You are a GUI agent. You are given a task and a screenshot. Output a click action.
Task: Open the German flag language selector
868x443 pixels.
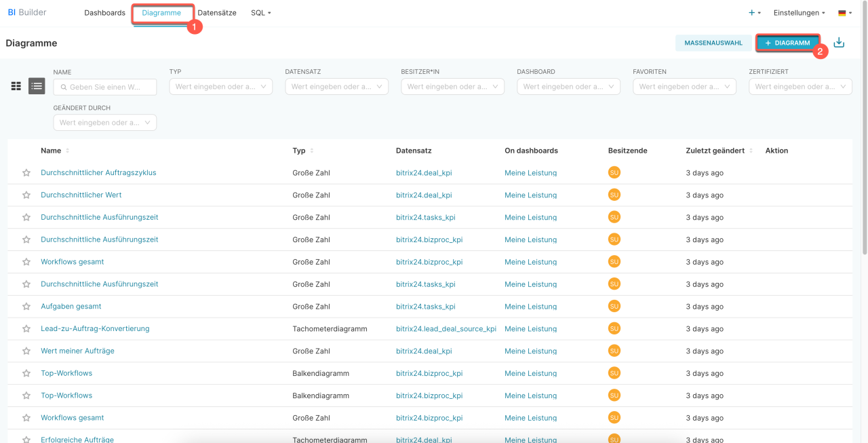click(x=844, y=13)
